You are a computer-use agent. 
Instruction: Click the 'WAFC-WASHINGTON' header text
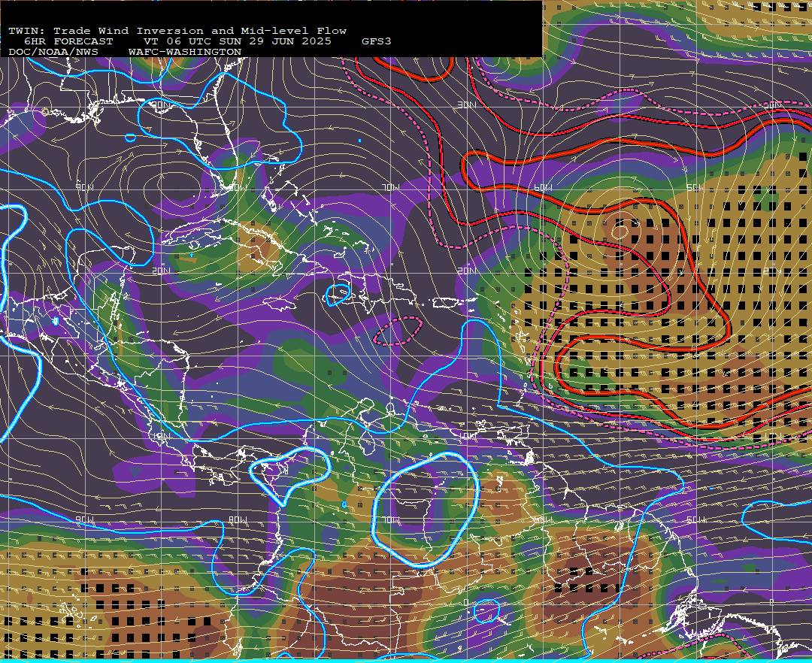click(x=185, y=53)
